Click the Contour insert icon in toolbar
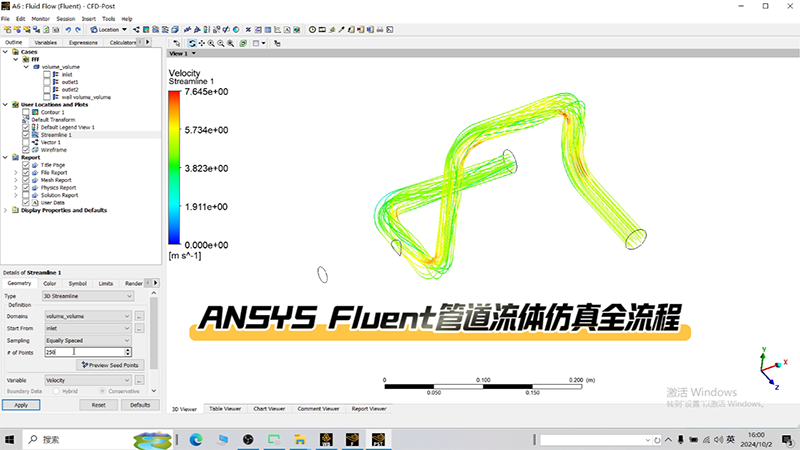 click(146, 30)
